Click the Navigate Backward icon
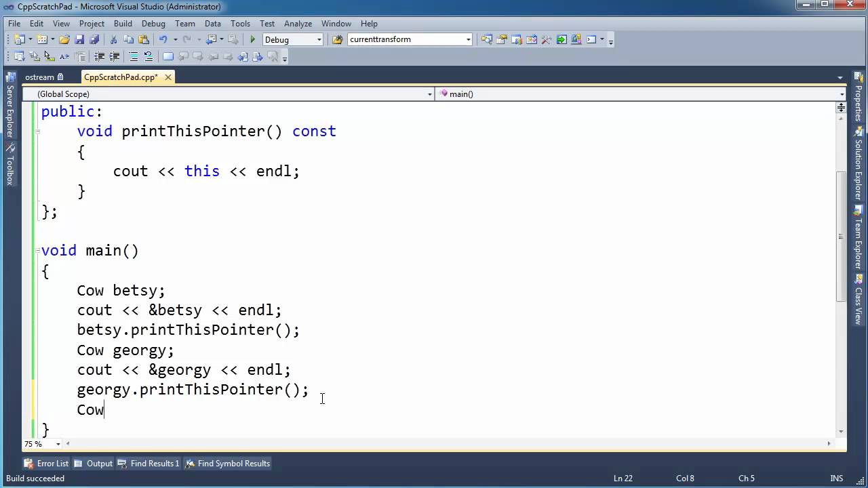The height and width of the screenshot is (488, 868). click(211, 39)
